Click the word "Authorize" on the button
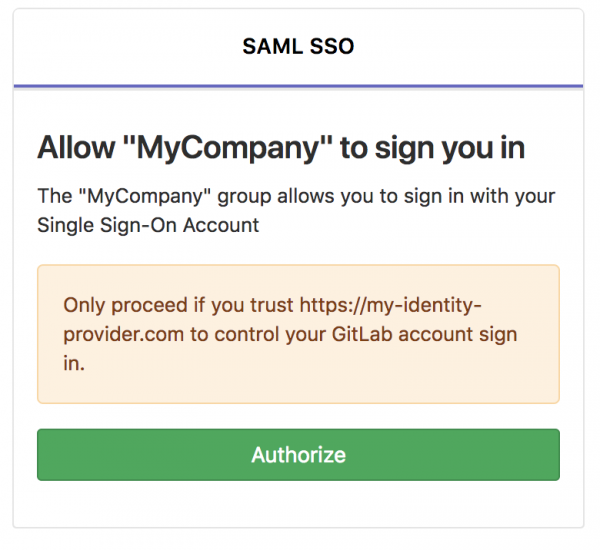This screenshot has width=600, height=550. coord(298,455)
